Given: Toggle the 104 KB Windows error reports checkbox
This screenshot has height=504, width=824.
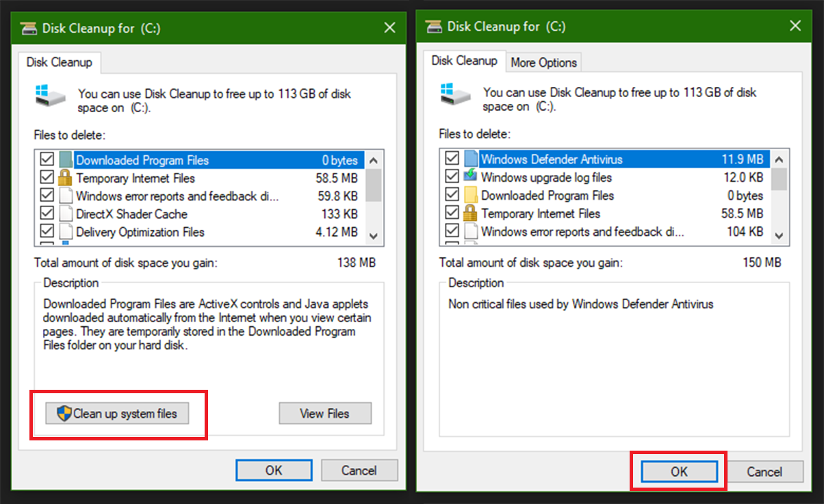Looking at the screenshot, I should [x=452, y=230].
